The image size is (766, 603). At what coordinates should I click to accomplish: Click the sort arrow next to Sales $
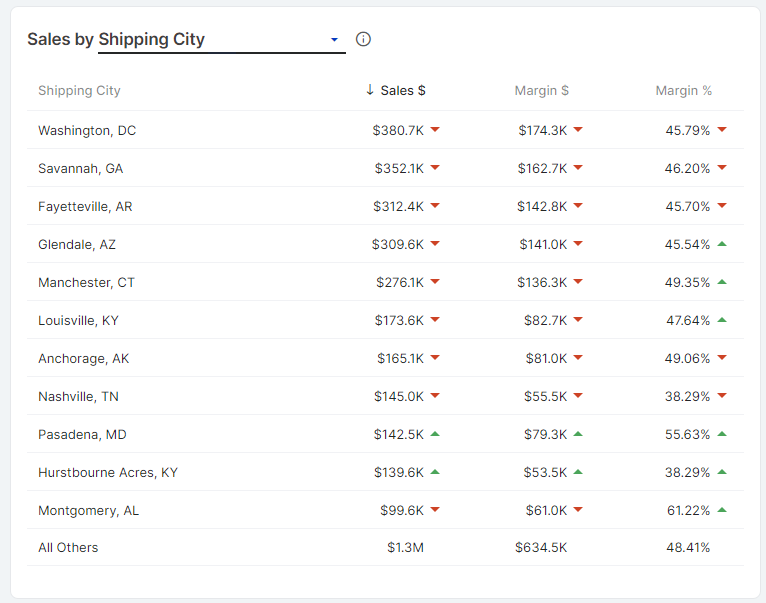coord(370,91)
